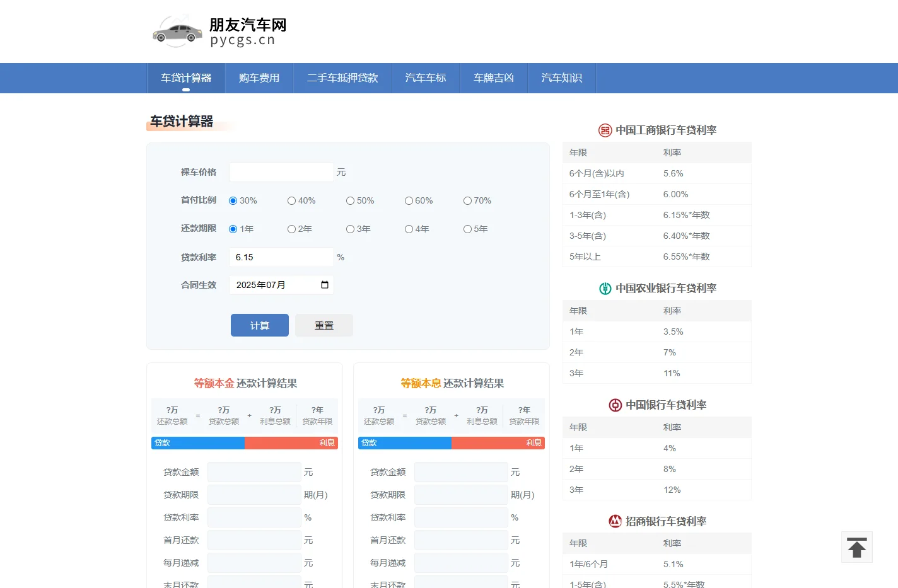This screenshot has width=898, height=588.
Task: Click 等额本金 首月还款 result field
Action: click(254, 540)
